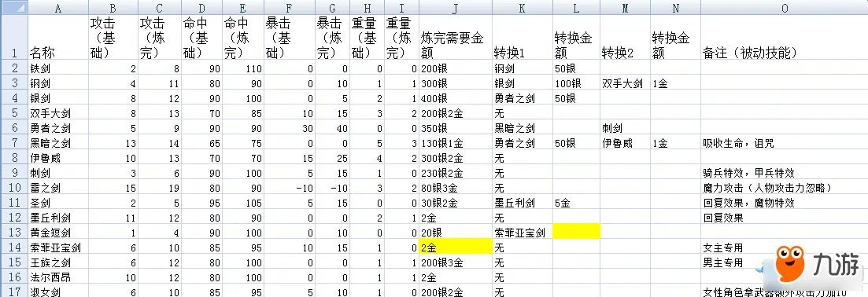The image size is (868, 297).
Task: Click 攻击（基础） header cell in column B
Action: (x=113, y=37)
